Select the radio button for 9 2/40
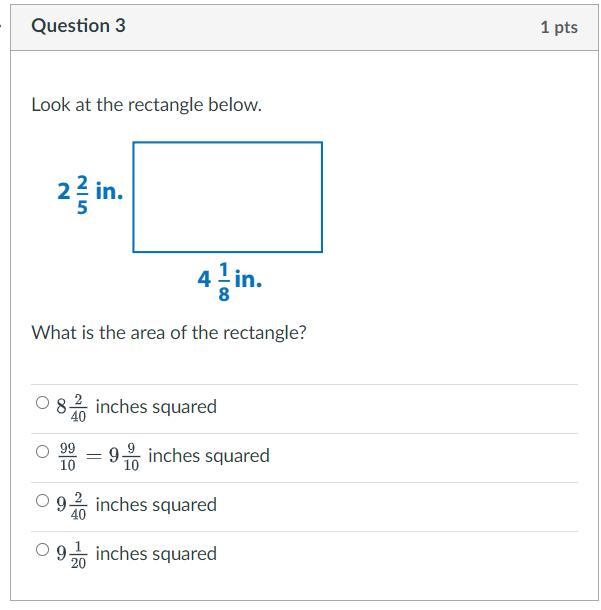 [42, 501]
